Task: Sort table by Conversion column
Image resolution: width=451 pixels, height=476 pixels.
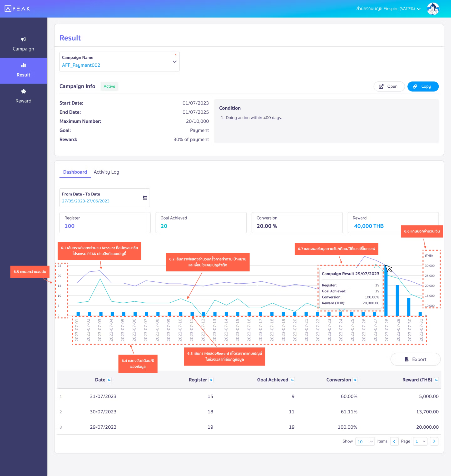Action: tap(355, 380)
